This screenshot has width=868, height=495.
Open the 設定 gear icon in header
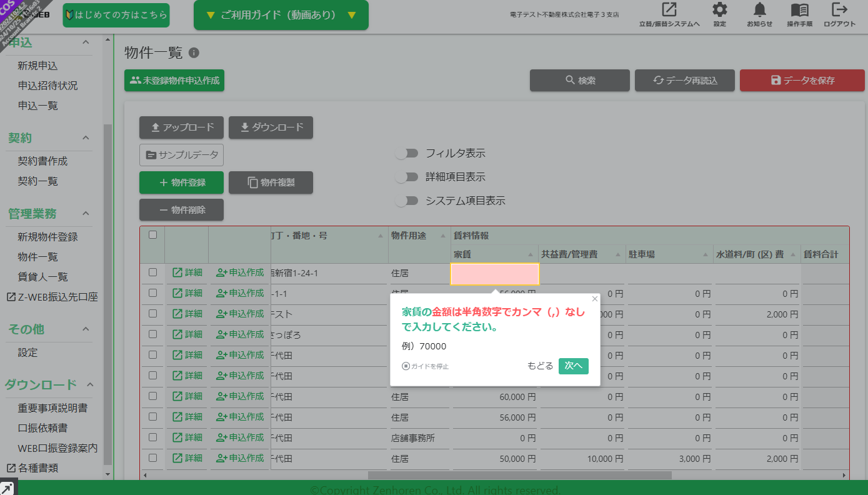(x=720, y=10)
